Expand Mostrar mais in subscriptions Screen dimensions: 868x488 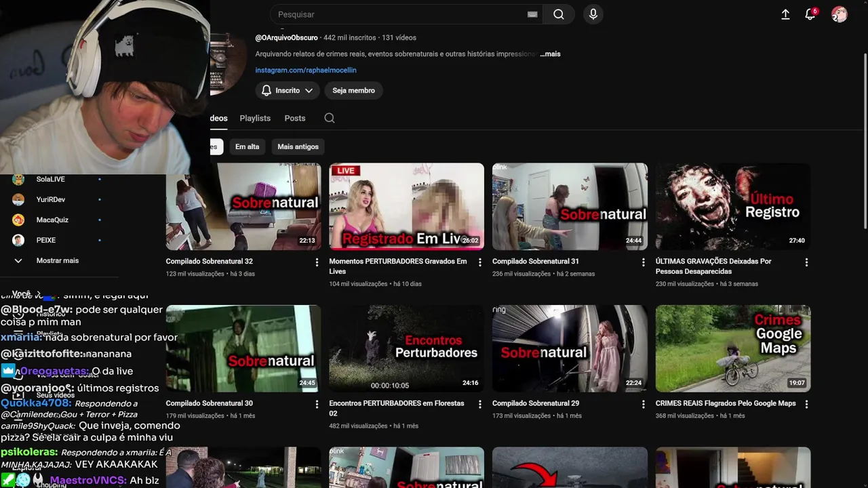(x=58, y=260)
